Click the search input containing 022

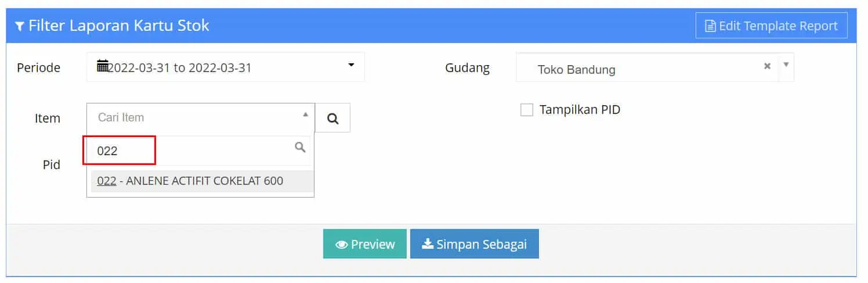pyautogui.click(x=199, y=151)
